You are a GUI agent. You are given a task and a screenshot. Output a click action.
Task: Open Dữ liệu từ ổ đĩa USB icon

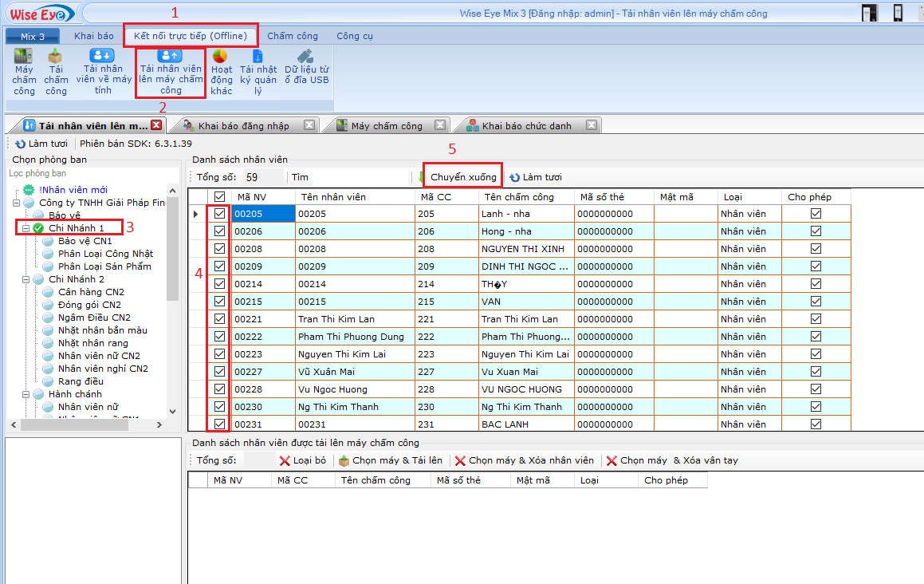coord(305,57)
